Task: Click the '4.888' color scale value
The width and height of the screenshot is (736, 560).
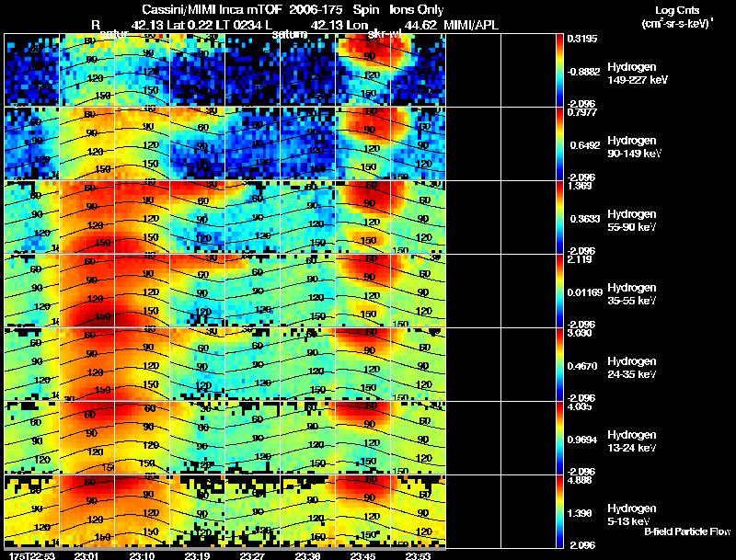Action: click(580, 481)
